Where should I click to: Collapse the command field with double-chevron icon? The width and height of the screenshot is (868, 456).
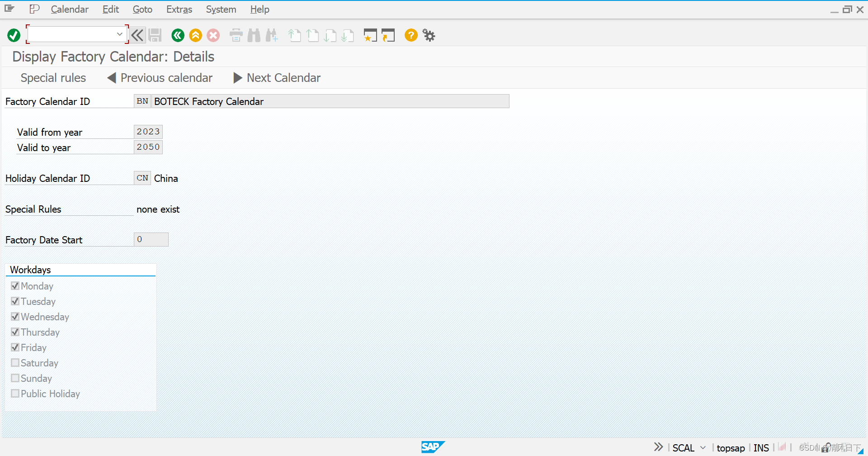pyautogui.click(x=137, y=35)
